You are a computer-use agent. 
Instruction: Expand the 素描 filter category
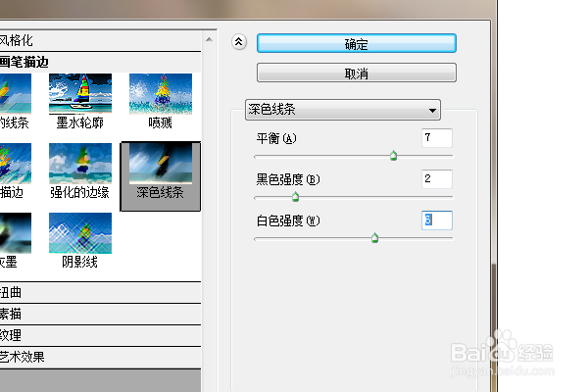pos(101,314)
